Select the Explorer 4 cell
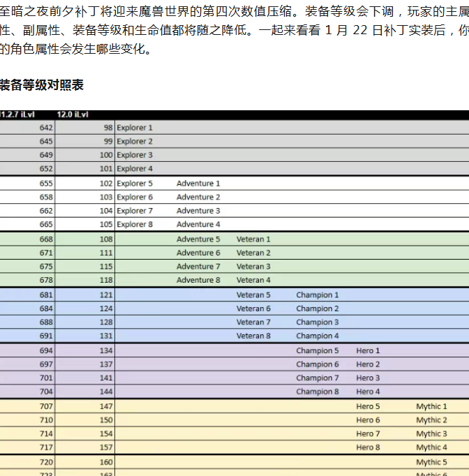 (134, 169)
